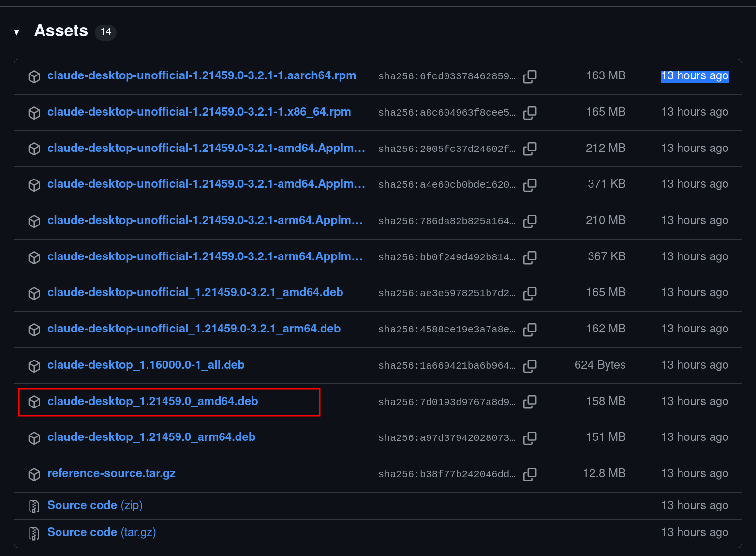756x556 pixels.
Task: Click '13 hours ago' on reference-source.tar.gz row
Action: pyautogui.click(x=695, y=473)
